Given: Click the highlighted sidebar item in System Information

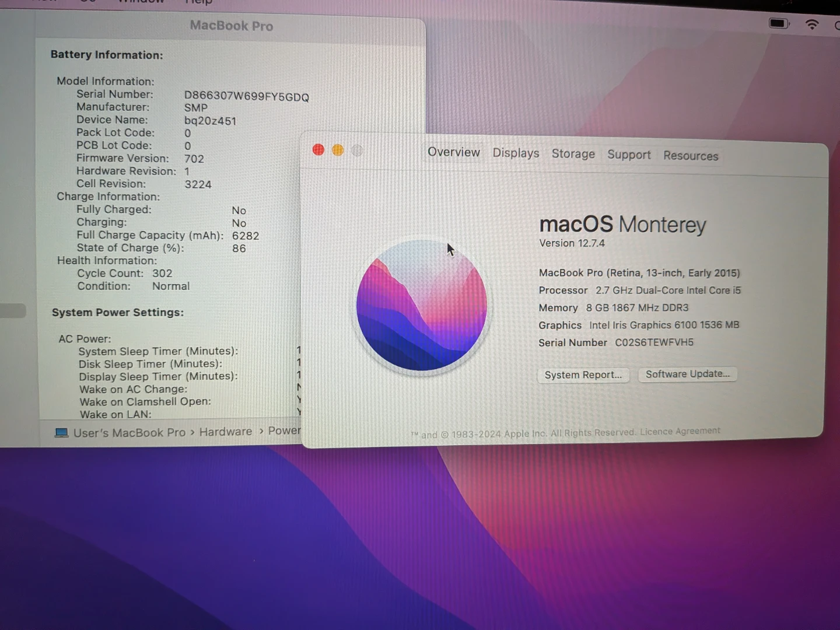Looking at the screenshot, I should click(13, 311).
